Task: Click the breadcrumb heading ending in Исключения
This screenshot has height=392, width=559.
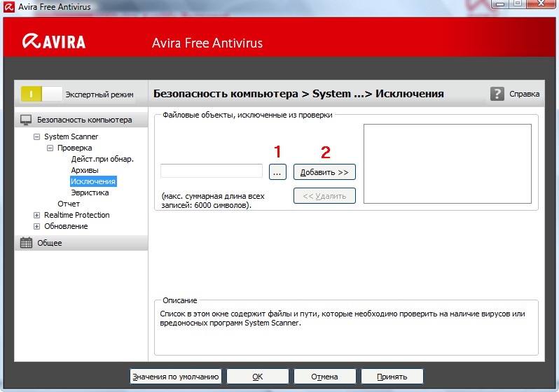Action: (298, 94)
